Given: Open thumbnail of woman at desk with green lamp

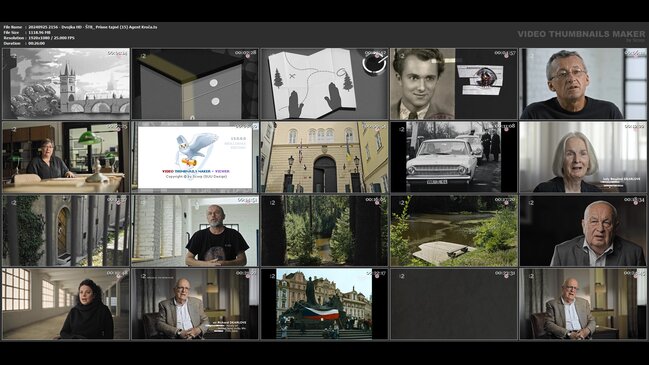Looking at the screenshot, I should [x=66, y=157].
